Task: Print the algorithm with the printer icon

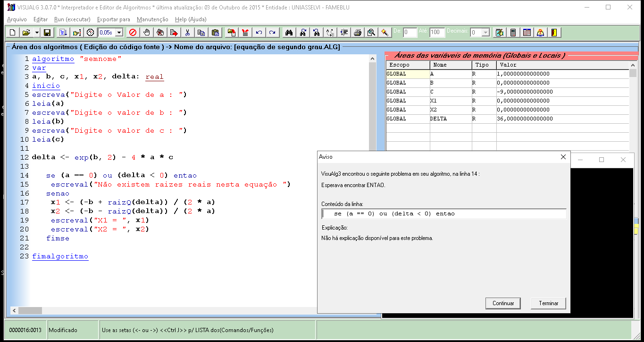Action: click(x=358, y=33)
